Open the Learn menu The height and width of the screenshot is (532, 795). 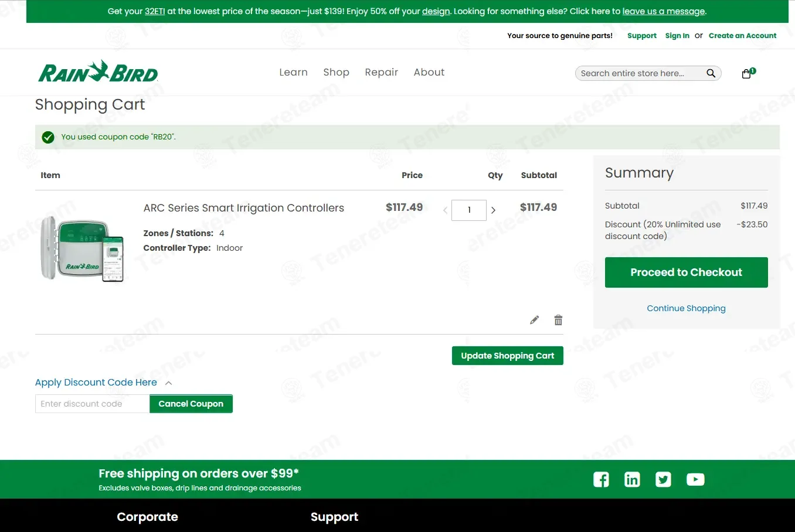293,72
